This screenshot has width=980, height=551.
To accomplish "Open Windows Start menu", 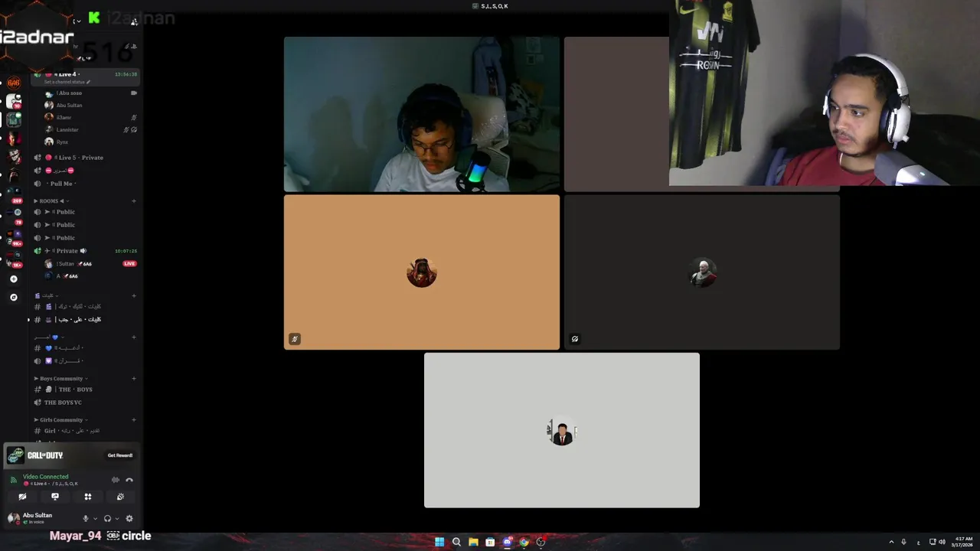I will 439,542.
